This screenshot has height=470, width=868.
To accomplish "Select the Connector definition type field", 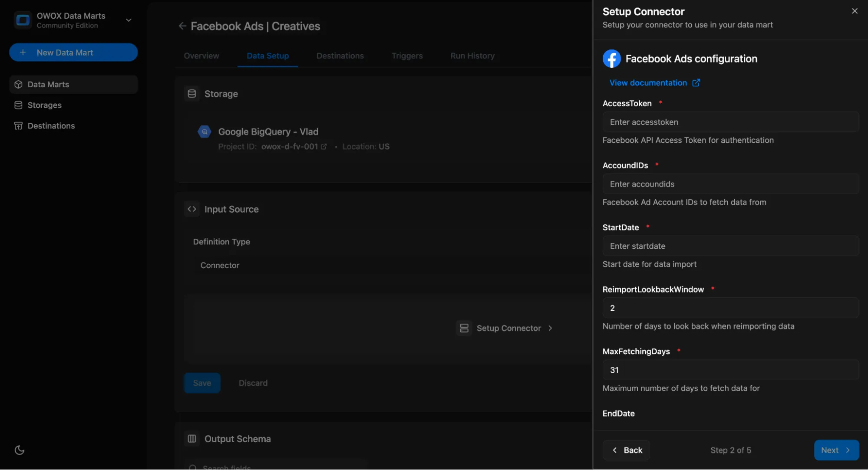I will pyautogui.click(x=220, y=265).
